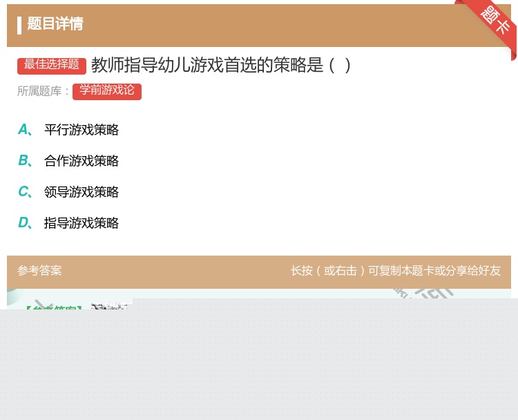
Task: Click the 题目详情 header title
Action: coord(55,24)
